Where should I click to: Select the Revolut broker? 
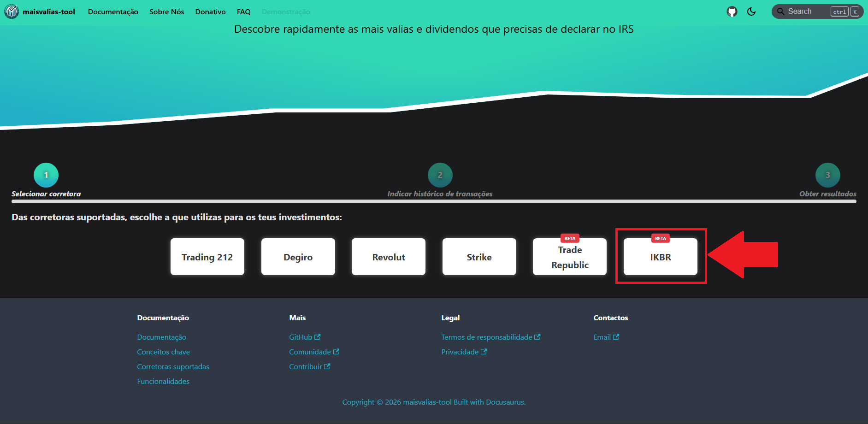(389, 257)
